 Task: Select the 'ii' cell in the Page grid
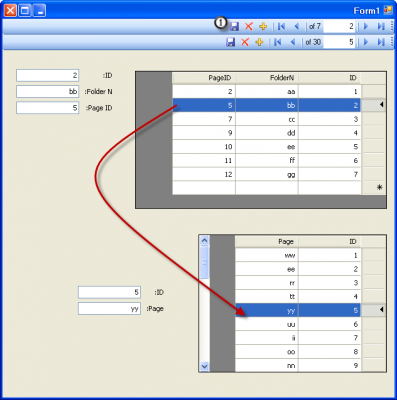267,338
